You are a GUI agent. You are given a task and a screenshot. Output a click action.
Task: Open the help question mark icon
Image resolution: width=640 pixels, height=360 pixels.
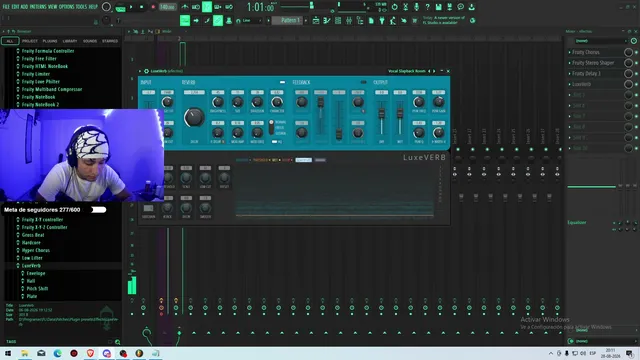(427, 7)
